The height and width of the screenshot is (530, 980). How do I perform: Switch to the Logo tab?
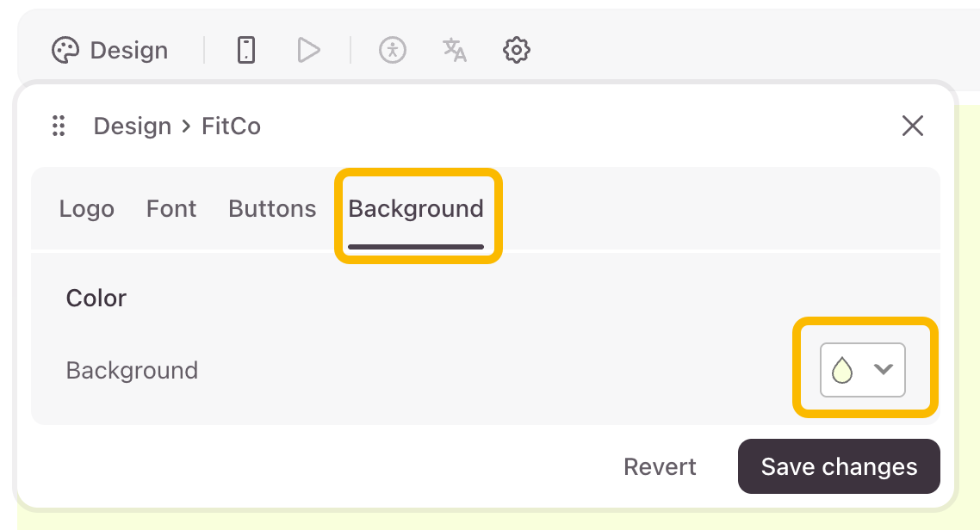click(87, 208)
